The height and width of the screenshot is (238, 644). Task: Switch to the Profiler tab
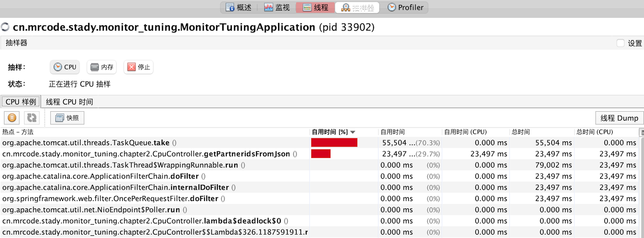pos(406,7)
